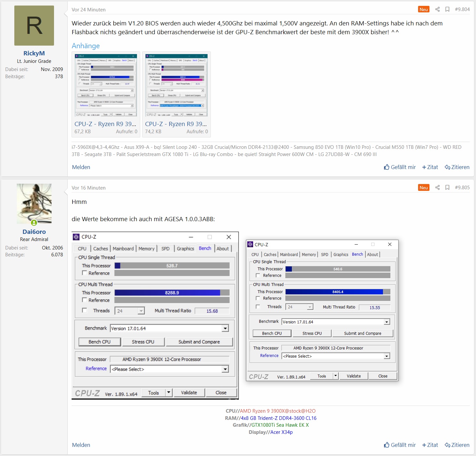Enable Threads checkbox in right CPU-Z
This screenshot has height=456, width=476.
click(258, 307)
